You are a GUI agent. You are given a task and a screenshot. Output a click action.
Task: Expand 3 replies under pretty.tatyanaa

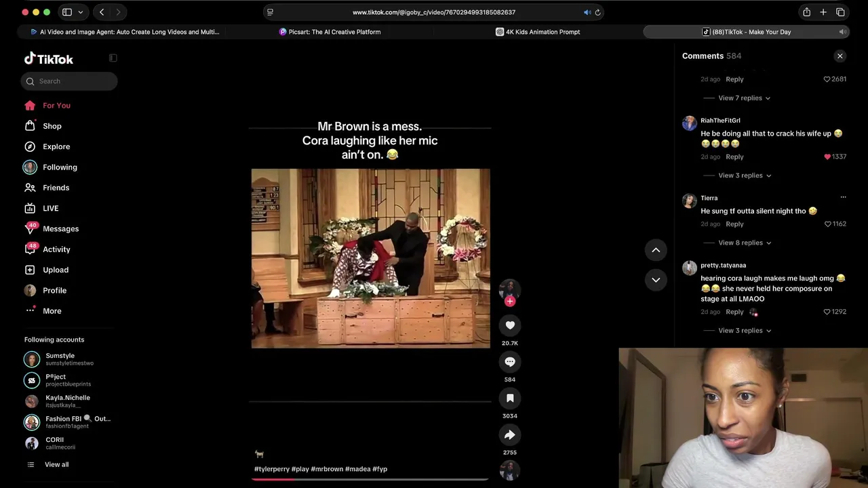click(x=745, y=331)
